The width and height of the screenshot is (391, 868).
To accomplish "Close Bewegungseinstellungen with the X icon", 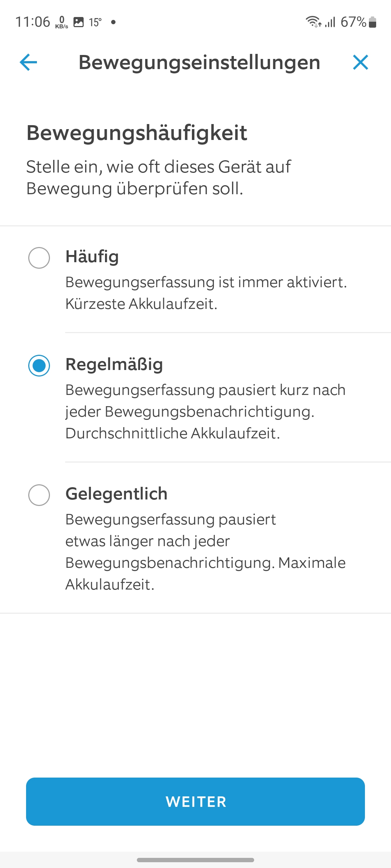I will pos(360,62).
